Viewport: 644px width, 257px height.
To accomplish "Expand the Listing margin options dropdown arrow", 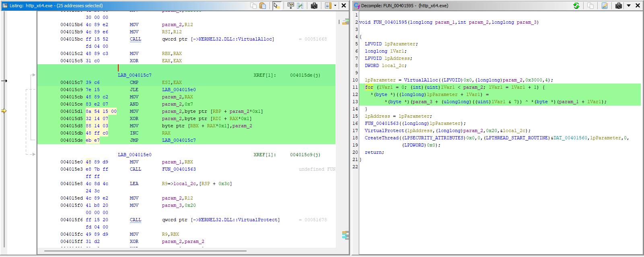I will click(335, 6).
